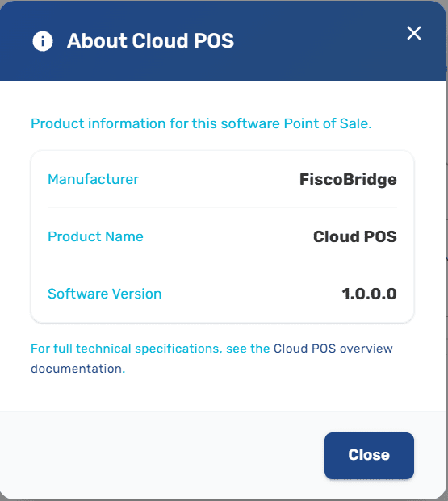Screen dimensions: 448x501
Task: Click the info icon beside About Cloud POS
Action: click(43, 41)
